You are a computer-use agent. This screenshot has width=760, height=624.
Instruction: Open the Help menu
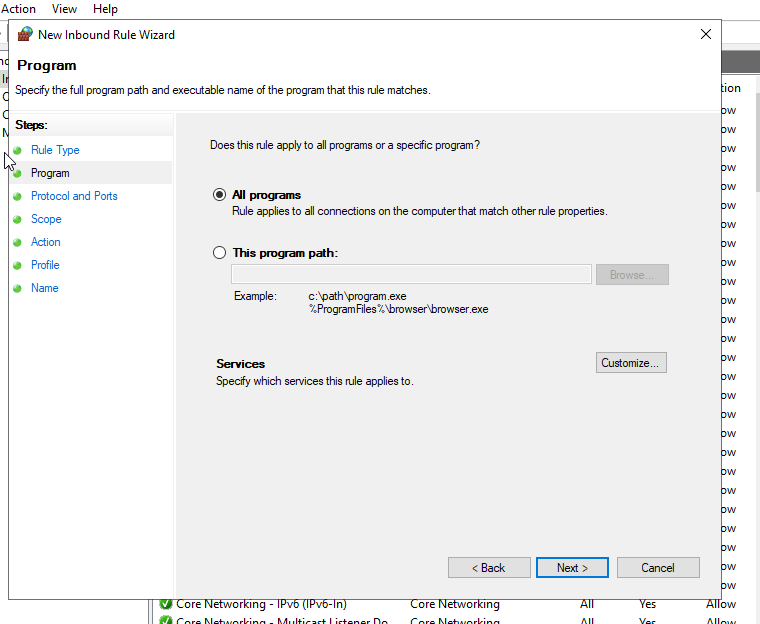pyautogui.click(x=105, y=9)
